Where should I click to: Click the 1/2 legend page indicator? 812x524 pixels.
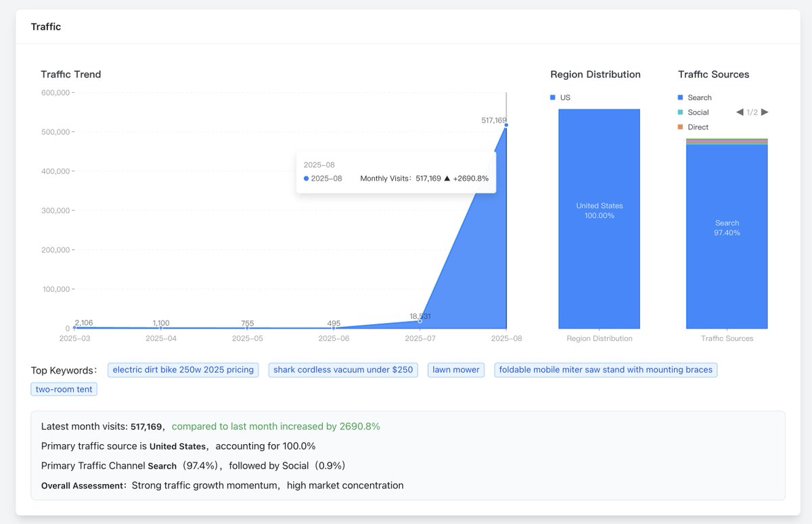point(752,112)
